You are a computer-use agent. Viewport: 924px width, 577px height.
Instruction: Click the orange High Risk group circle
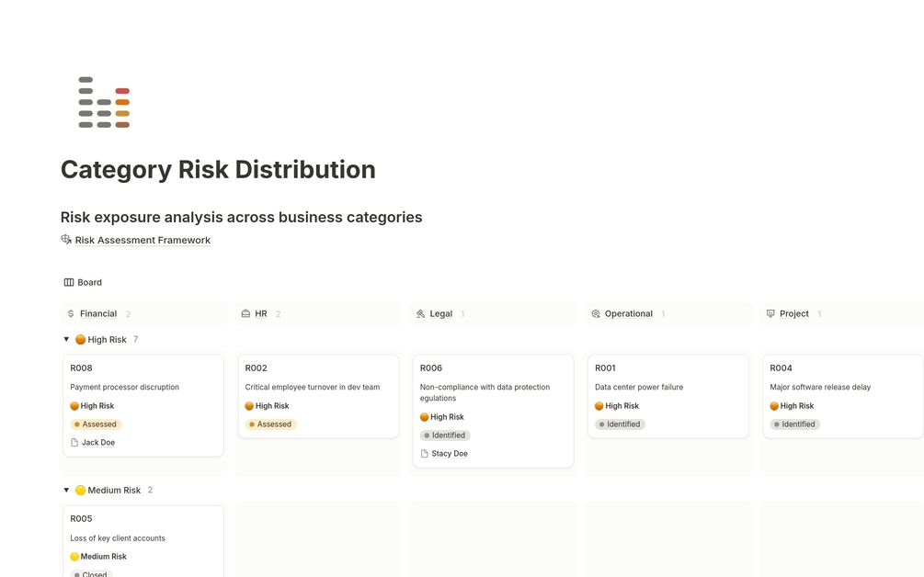click(80, 339)
